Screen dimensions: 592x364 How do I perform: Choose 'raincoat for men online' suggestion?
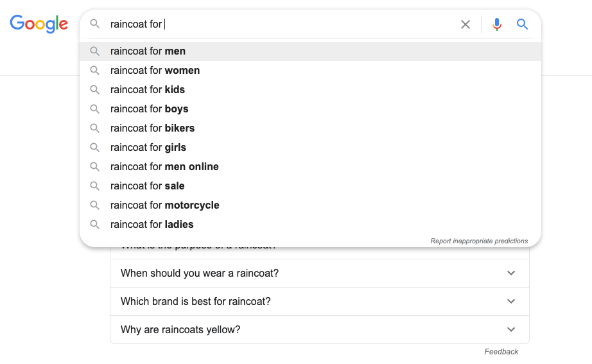click(x=164, y=167)
